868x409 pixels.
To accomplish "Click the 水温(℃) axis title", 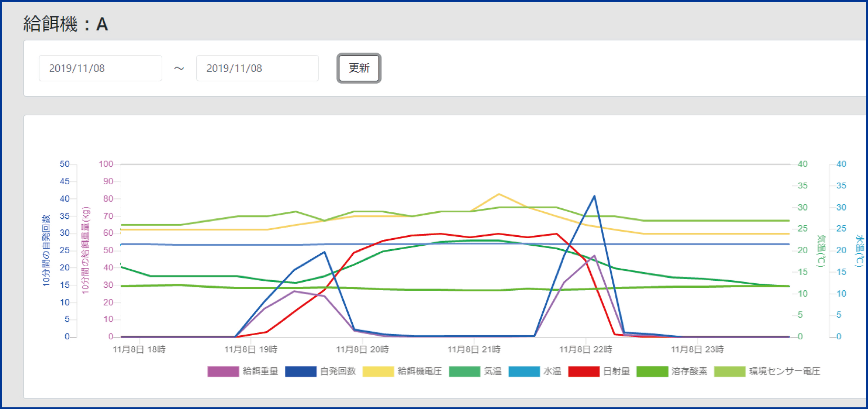I will tap(860, 251).
